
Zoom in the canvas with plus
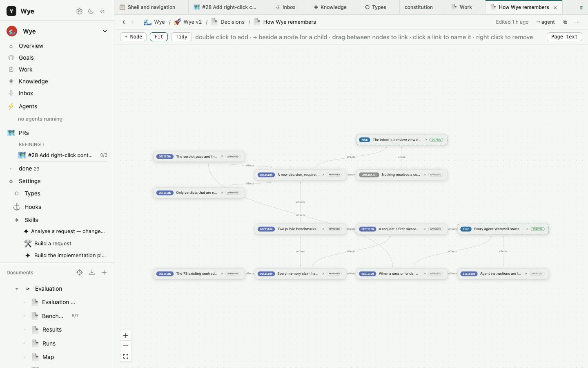click(126, 335)
